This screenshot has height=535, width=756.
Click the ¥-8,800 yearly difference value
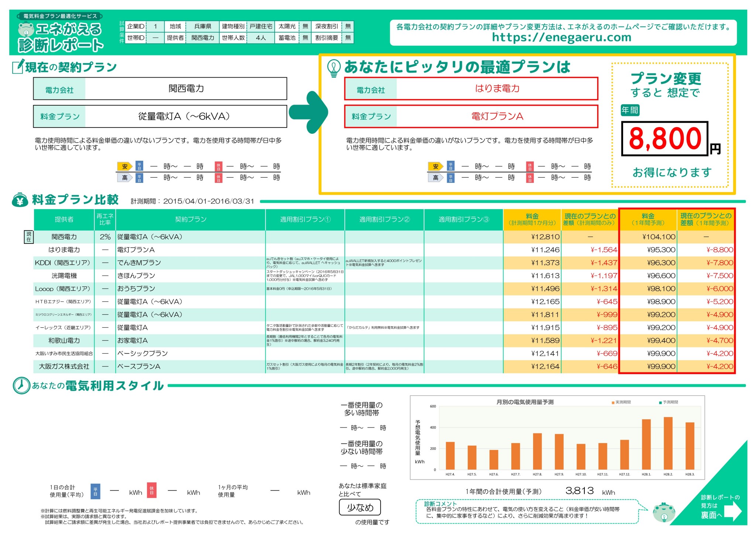719,250
